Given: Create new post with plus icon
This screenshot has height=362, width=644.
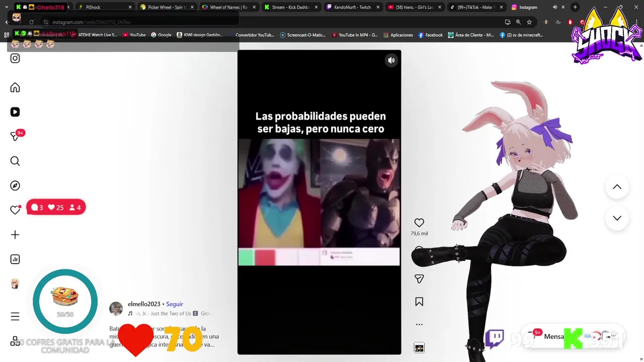Looking at the screenshot, I should 15,235.
